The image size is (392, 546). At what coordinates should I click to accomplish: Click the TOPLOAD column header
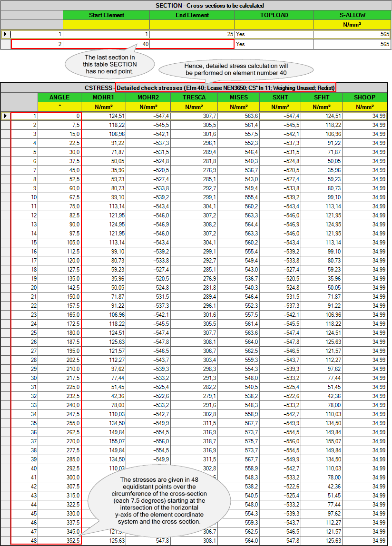(274, 15)
